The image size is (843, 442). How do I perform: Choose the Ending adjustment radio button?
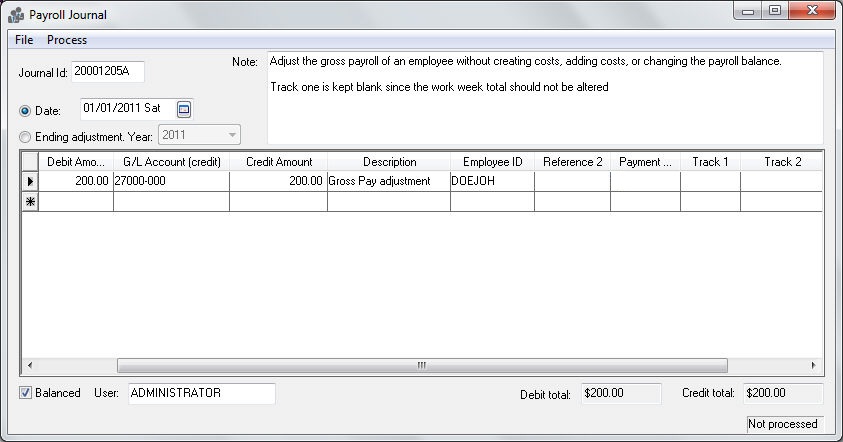[x=26, y=136]
